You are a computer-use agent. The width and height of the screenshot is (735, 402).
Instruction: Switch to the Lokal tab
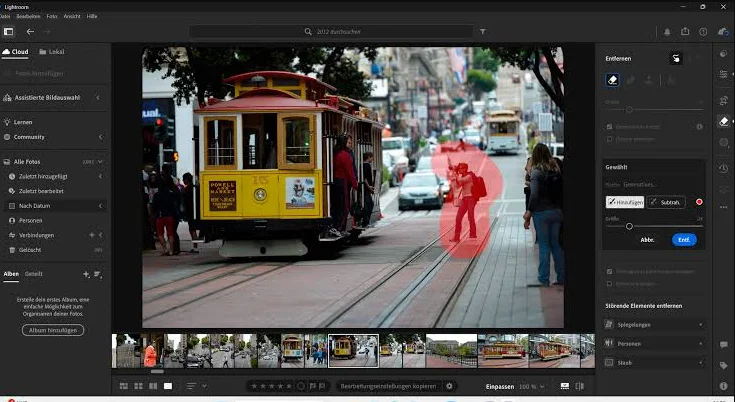52,52
